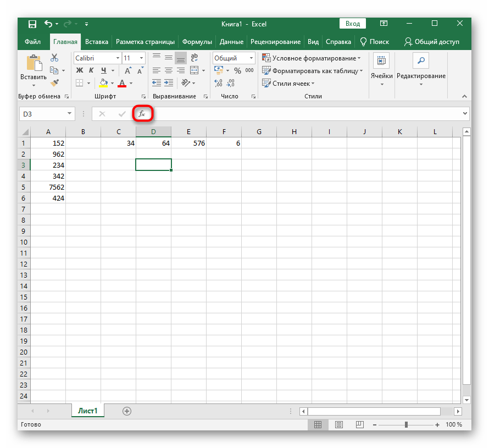Click the Общий доступ share button
This screenshot has width=489, height=448.
pyautogui.click(x=432, y=42)
